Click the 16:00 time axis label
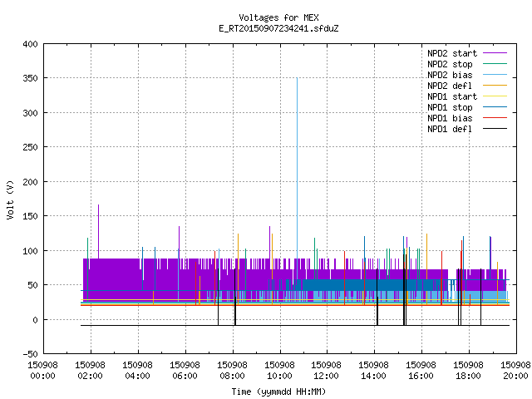532x399 pixels. (x=421, y=376)
